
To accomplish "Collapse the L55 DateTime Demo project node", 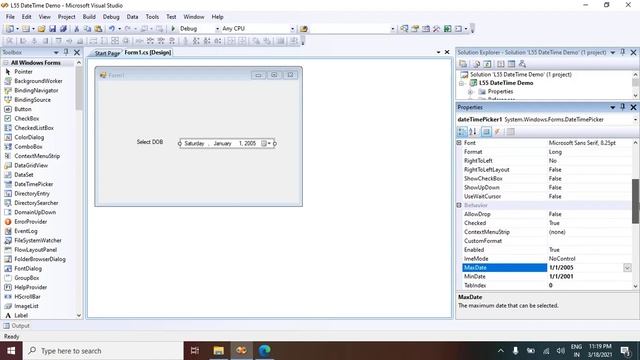I will pyautogui.click(x=462, y=83).
